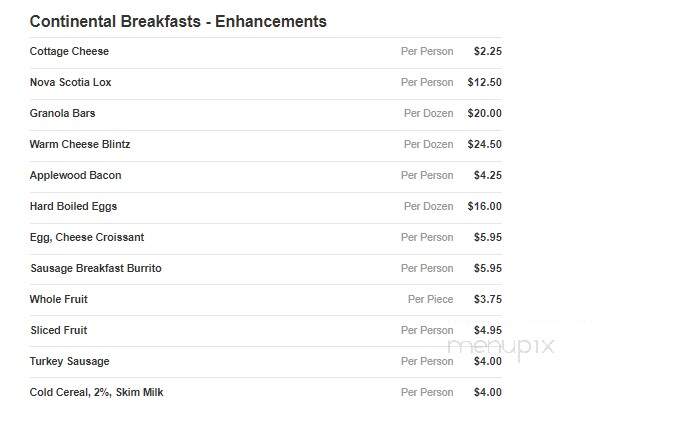Click the Turkey Sausage item

(69, 361)
